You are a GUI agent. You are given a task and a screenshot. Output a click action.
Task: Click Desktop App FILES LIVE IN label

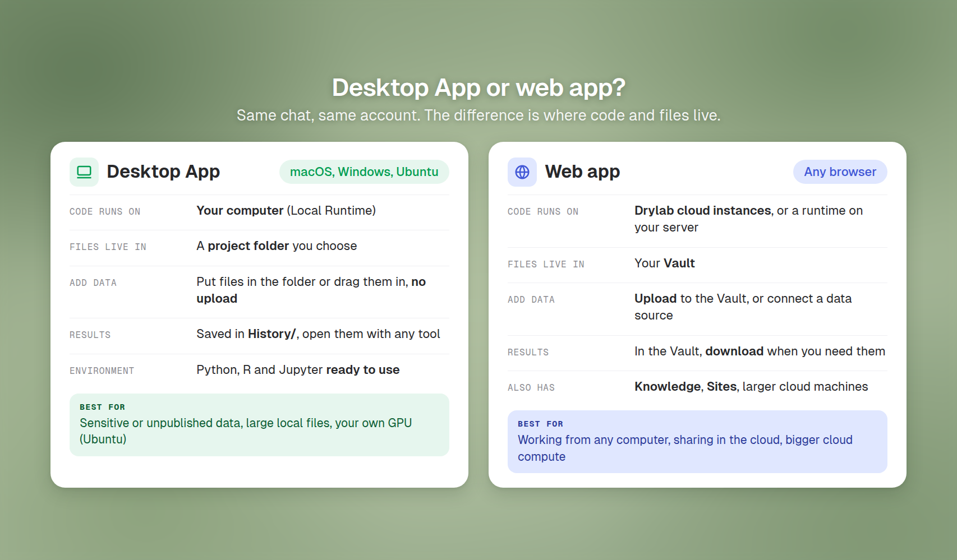click(108, 247)
